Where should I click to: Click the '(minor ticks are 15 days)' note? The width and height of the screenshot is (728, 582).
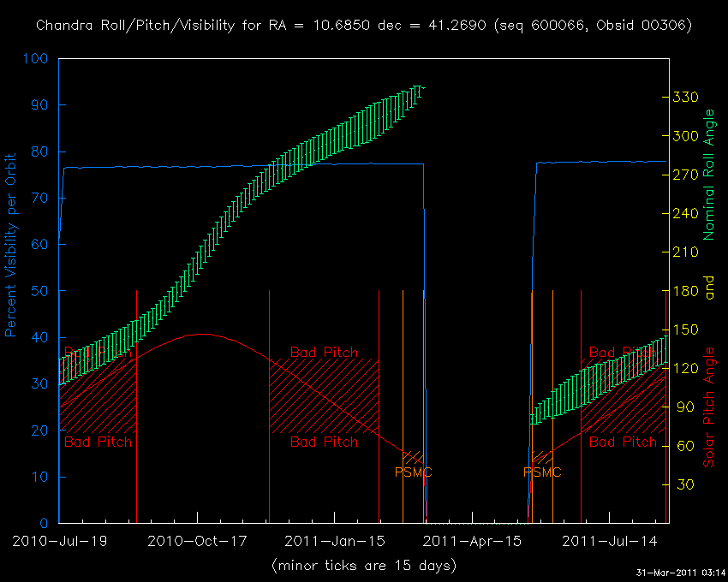coord(364,565)
